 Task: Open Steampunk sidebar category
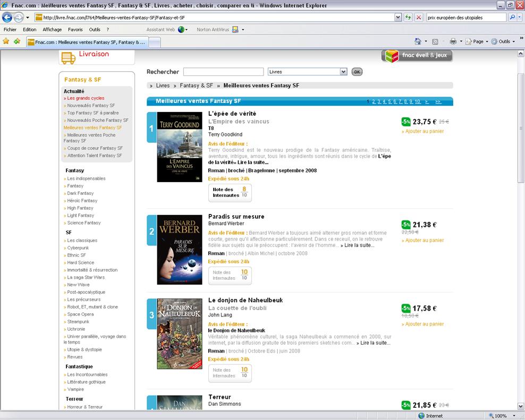point(78,322)
